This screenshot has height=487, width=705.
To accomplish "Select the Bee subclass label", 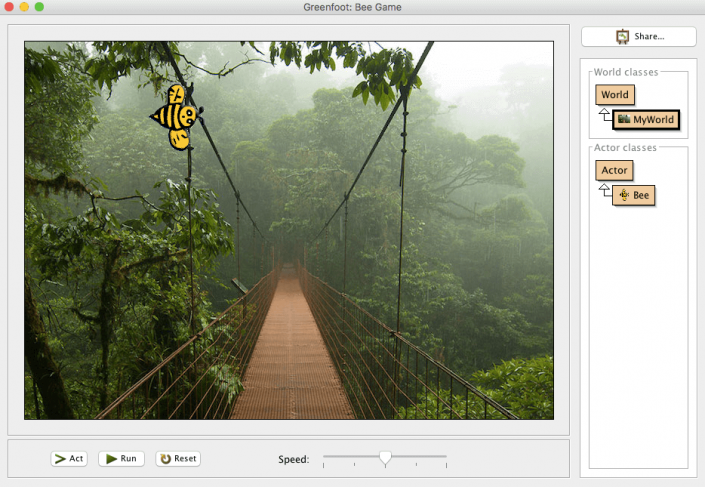I will coord(641,195).
